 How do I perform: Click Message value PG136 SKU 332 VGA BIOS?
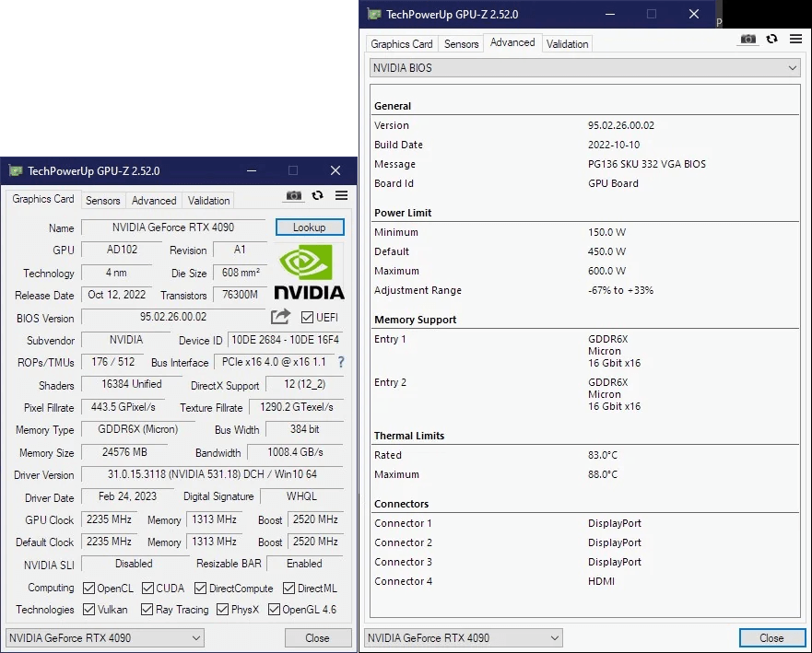(x=647, y=164)
